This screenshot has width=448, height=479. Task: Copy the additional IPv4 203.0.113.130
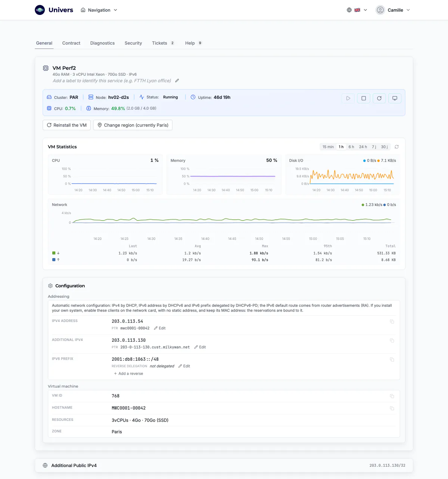pyautogui.click(x=392, y=341)
